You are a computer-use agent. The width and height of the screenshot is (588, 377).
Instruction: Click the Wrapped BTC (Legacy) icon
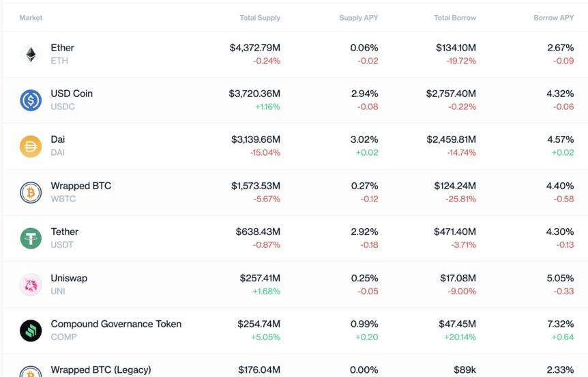[x=31, y=372]
